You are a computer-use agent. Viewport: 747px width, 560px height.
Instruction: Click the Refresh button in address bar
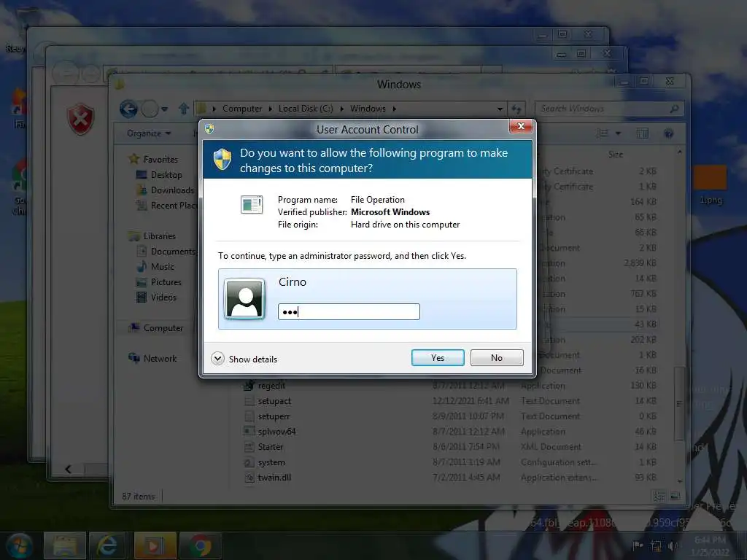(516, 109)
